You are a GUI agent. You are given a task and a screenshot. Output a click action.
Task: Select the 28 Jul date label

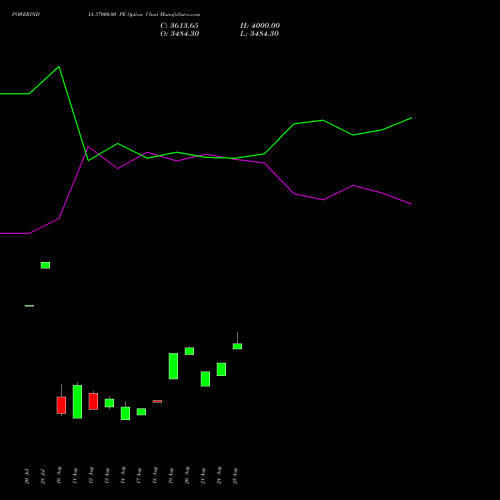point(43,477)
